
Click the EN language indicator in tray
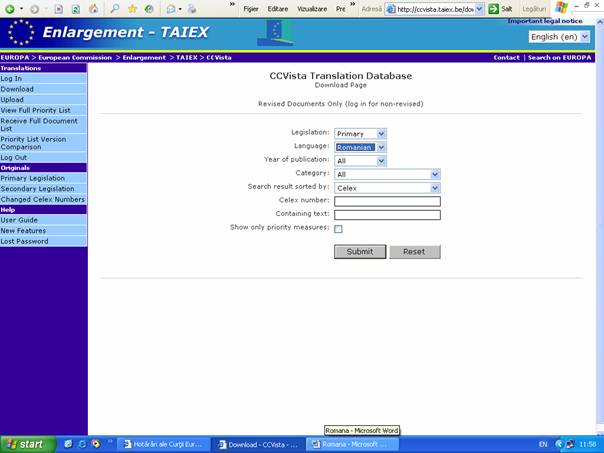coord(543,445)
